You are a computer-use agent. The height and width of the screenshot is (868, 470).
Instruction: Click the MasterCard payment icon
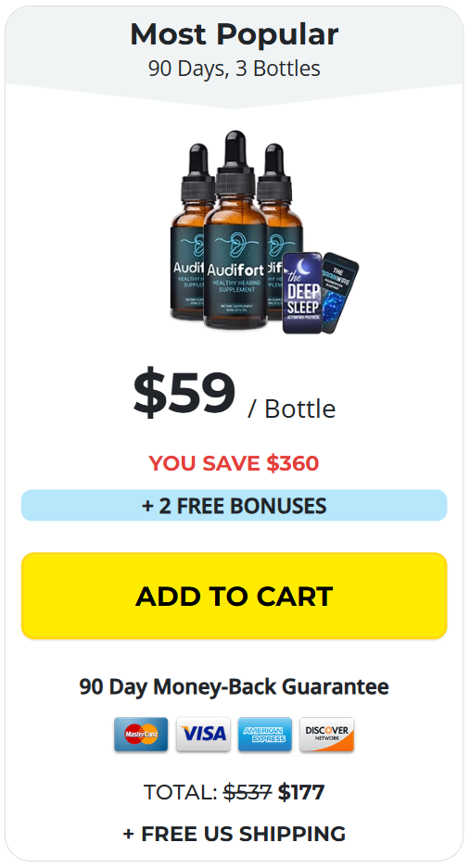(141, 735)
